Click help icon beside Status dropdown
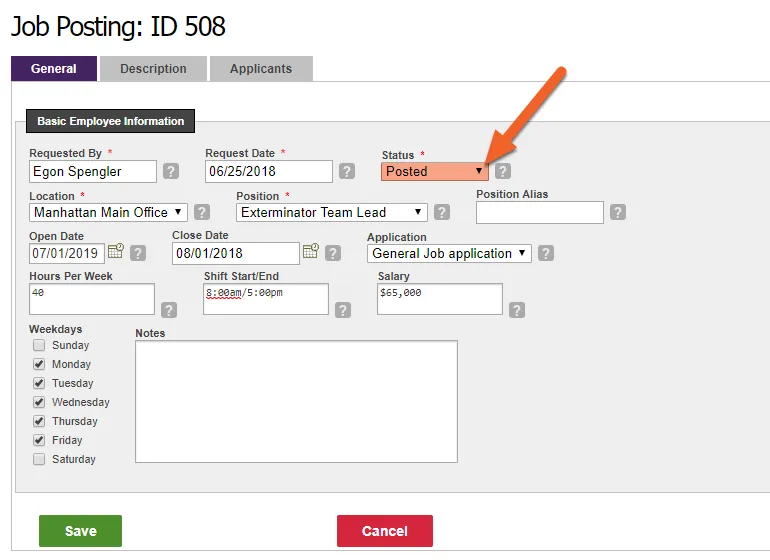Viewport: 770px width, 560px height. [503, 171]
